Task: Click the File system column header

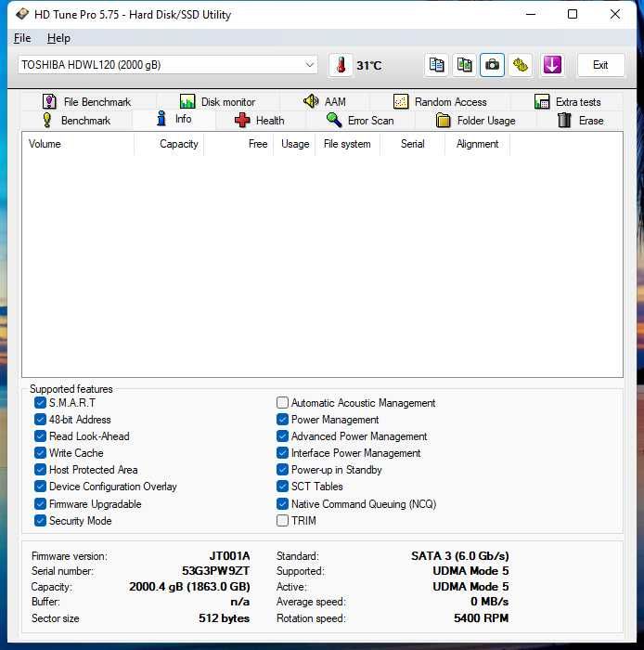Action: tap(347, 144)
